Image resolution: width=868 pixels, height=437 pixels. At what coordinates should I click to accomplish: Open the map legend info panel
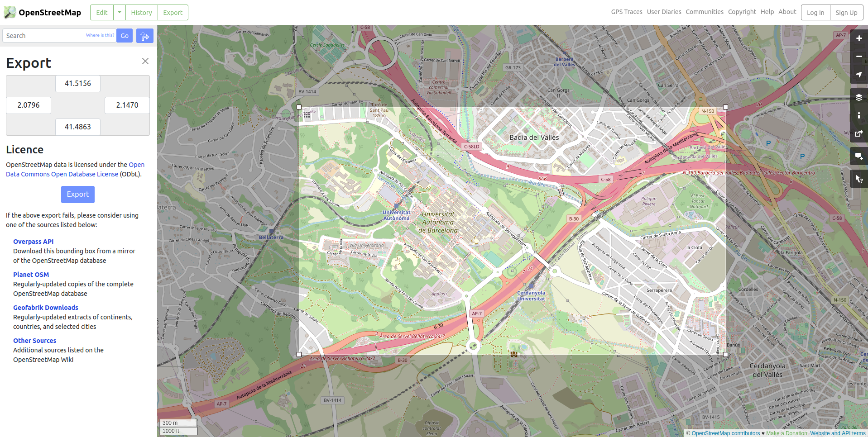coord(858,116)
